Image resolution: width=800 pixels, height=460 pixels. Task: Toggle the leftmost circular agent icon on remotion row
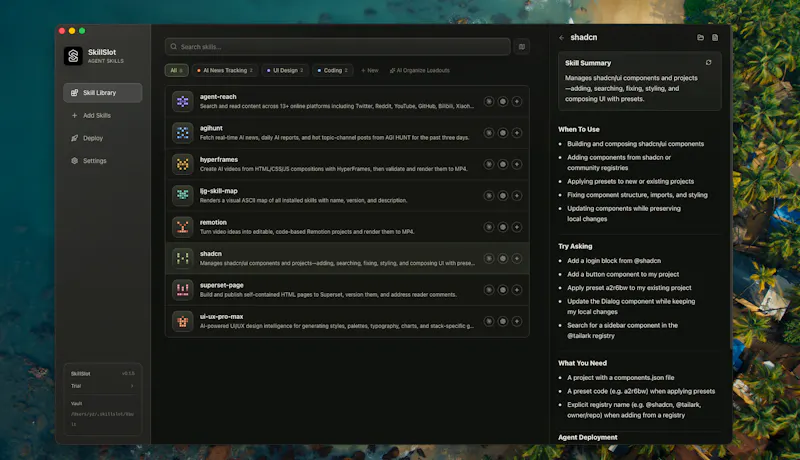[489, 227]
